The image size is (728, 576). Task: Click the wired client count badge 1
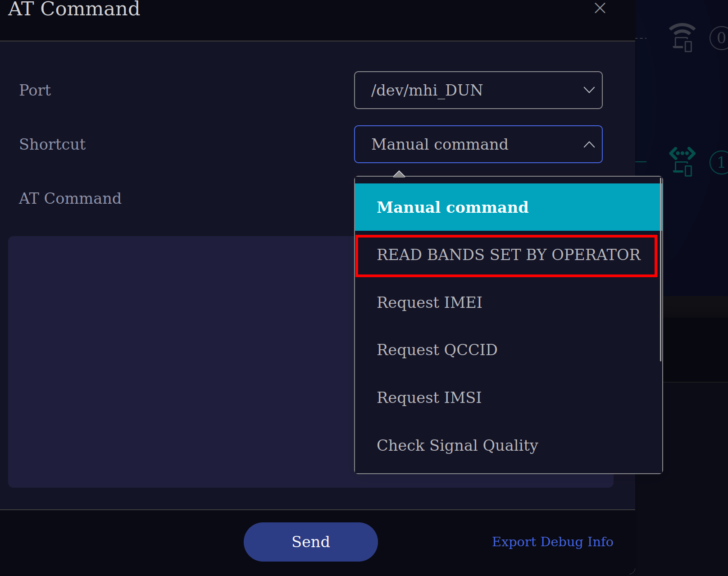pyautogui.click(x=720, y=162)
